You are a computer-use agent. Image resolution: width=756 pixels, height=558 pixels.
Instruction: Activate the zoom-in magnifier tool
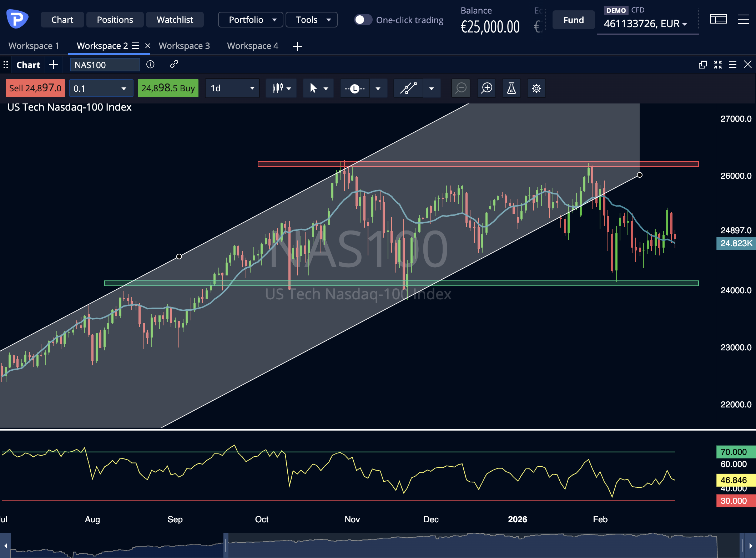point(487,88)
